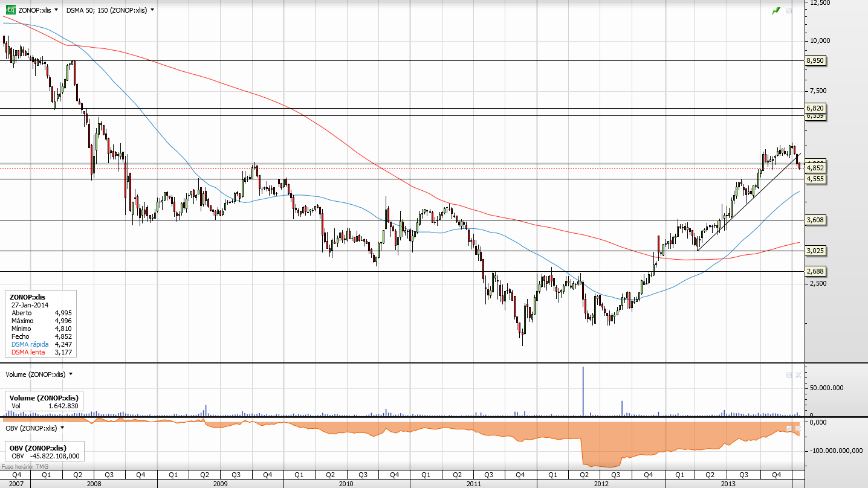Click the DSMA rápida legend entry
The width and height of the screenshot is (868, 488).
click(30, 344)
